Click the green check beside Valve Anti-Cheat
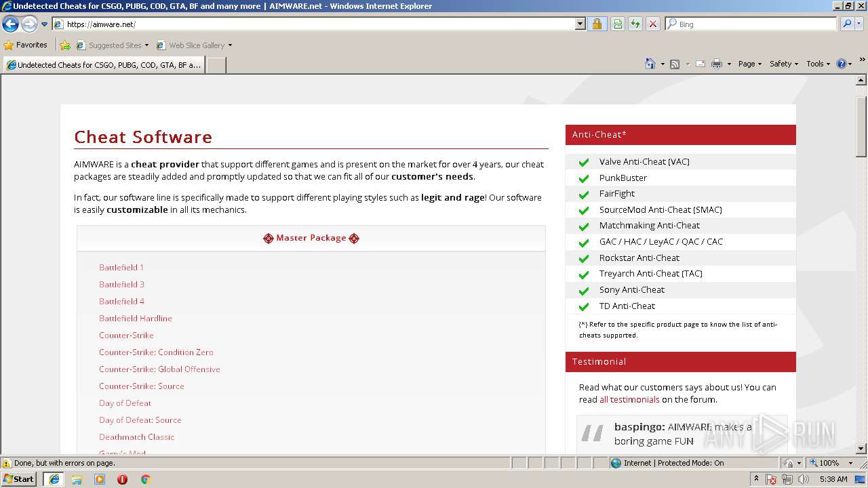The height and width of the screenshot is (488, 868). click(583, 162)
